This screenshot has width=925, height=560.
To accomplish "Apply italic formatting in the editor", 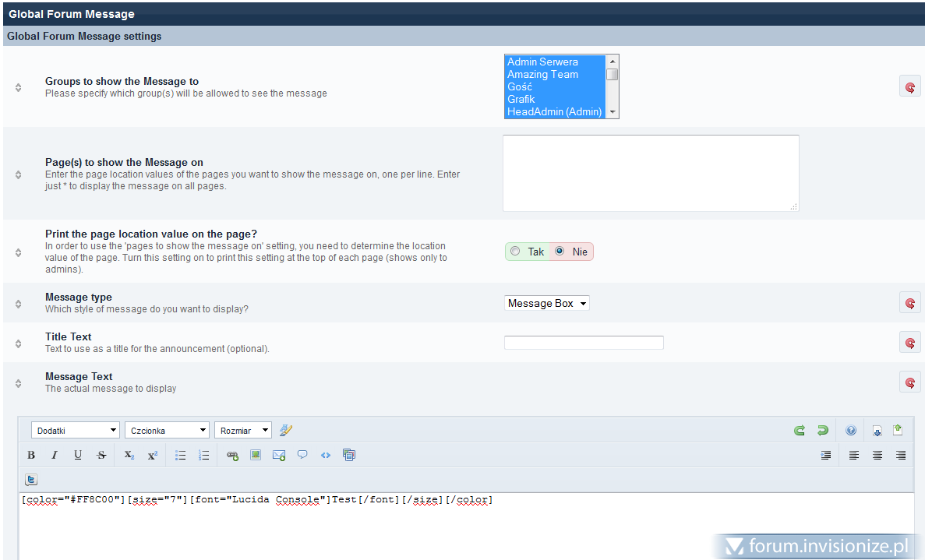I will tap(55, 456).
